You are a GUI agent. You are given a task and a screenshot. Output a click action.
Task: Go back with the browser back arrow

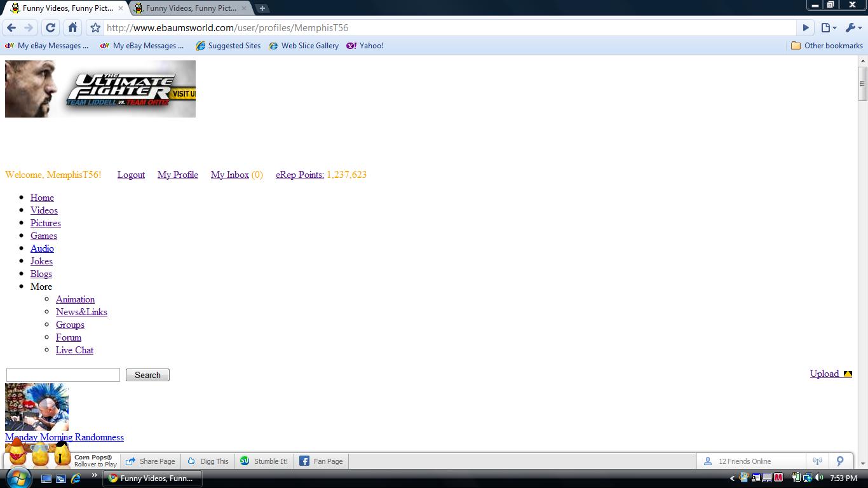coord(11,28)
